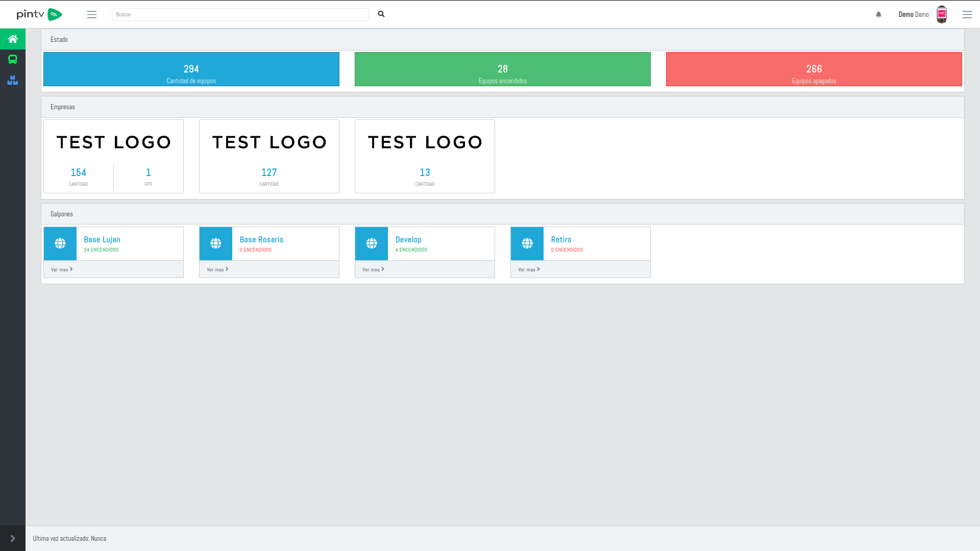
Task: Expand sidebar with bottom chevron arrow
Action: pos(13,538)
